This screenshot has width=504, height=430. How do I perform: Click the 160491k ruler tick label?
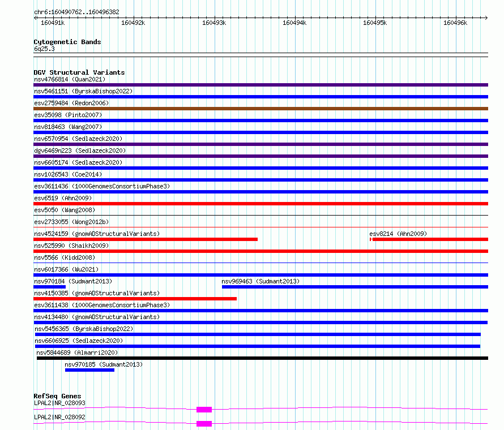53,23
